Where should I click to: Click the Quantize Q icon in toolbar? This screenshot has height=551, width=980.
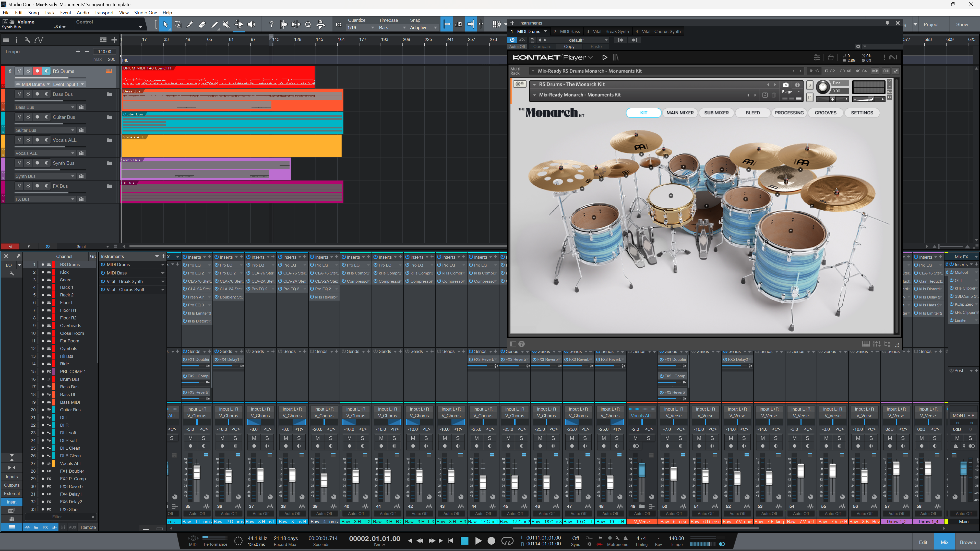(x=308, y=24)
